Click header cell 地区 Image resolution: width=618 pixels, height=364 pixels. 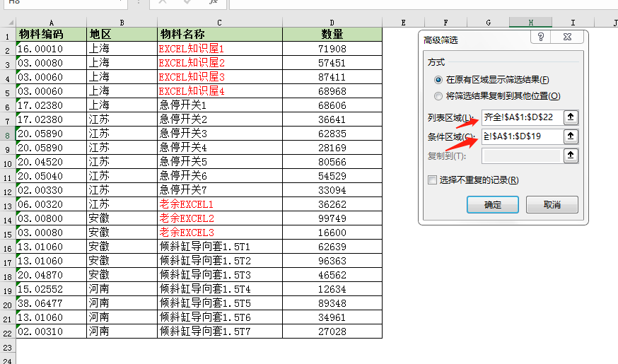(x=122, y=34)
